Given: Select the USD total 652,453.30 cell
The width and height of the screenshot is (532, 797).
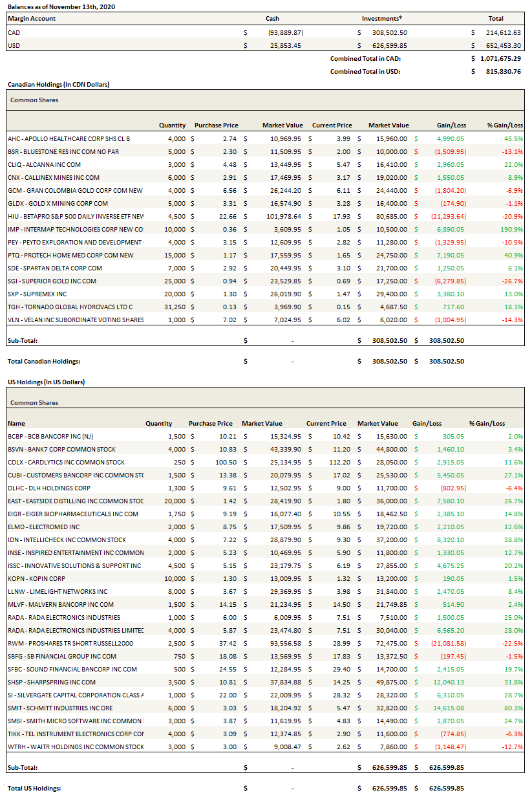Looking at the screenshot, I should tap(502, 46).
